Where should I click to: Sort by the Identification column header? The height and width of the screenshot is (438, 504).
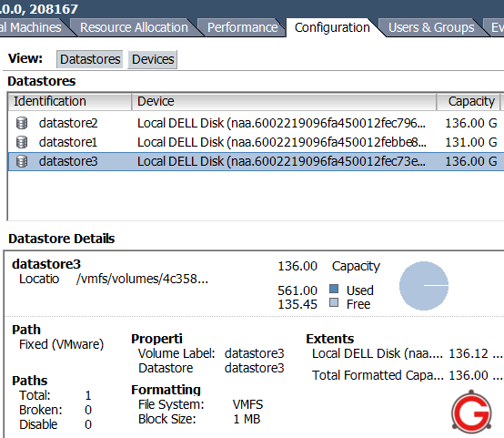(x=70, y=102)
